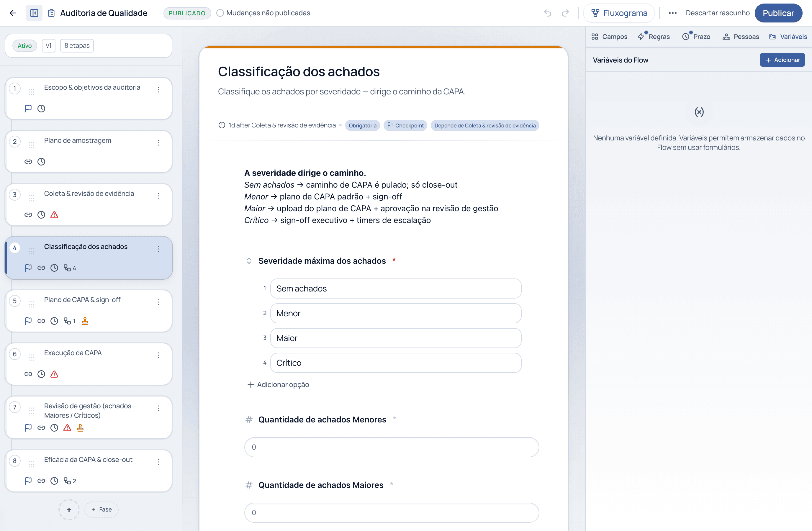Click drag handle of Execução da CAPA step
812x531 pixels.
pos(31,358)
